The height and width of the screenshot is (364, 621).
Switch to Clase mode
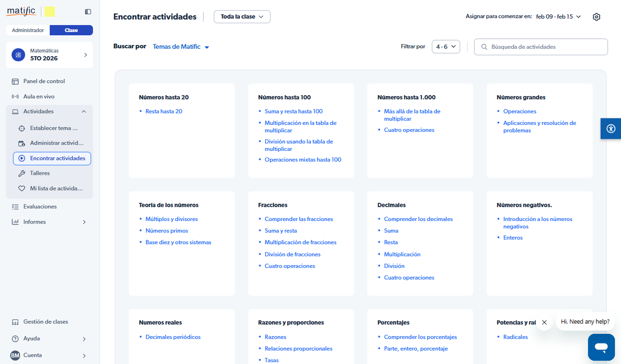(71, 30)
